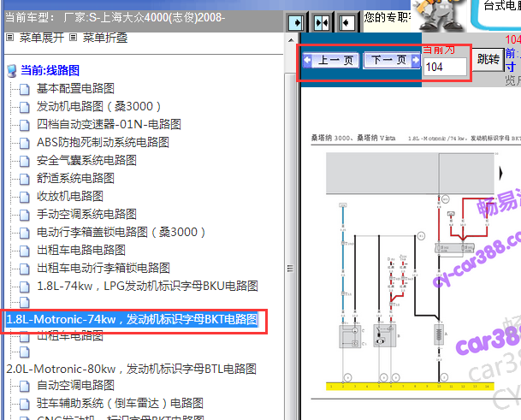Click page icon beside 基本配置电路图
Image resolution: width=521 pixels, height=420 pixels.
[24, 89]
